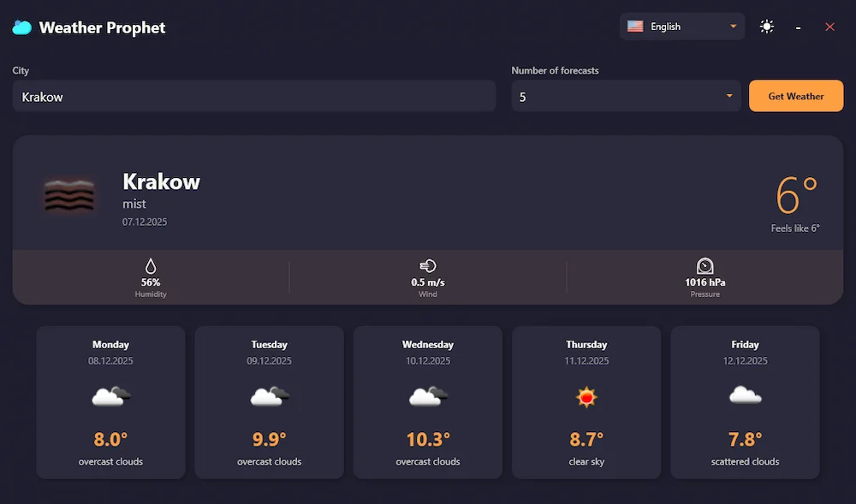The height and width of the screenshot is (504, 856).
Task: Click inside the City input field
Action: [253, 96]
